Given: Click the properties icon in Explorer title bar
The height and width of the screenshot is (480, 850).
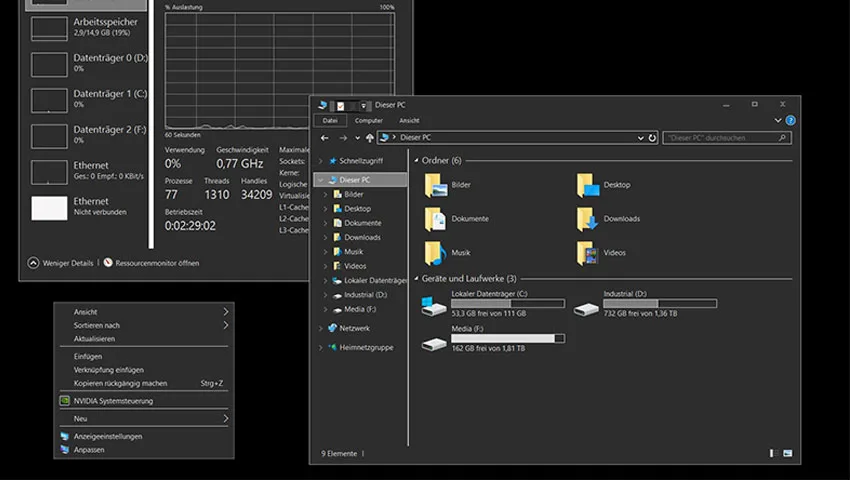Looking at the screenshot, I should tap(340, 106).
